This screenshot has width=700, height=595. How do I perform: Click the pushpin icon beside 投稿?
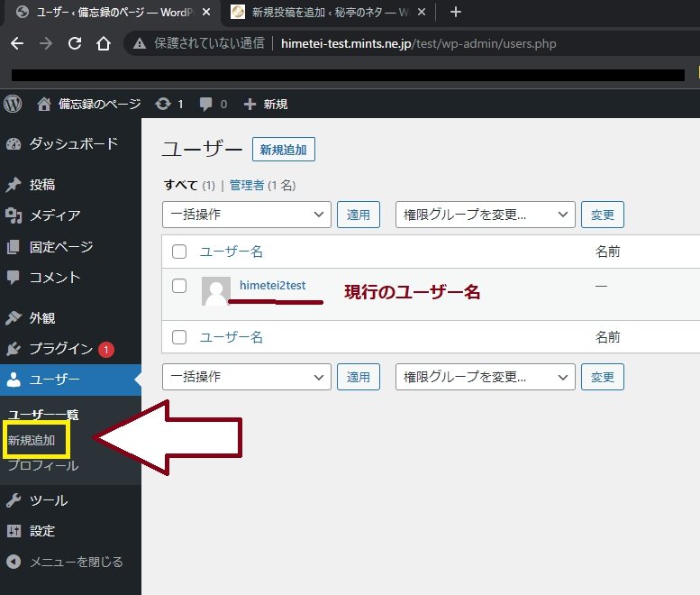pos(14,185)
